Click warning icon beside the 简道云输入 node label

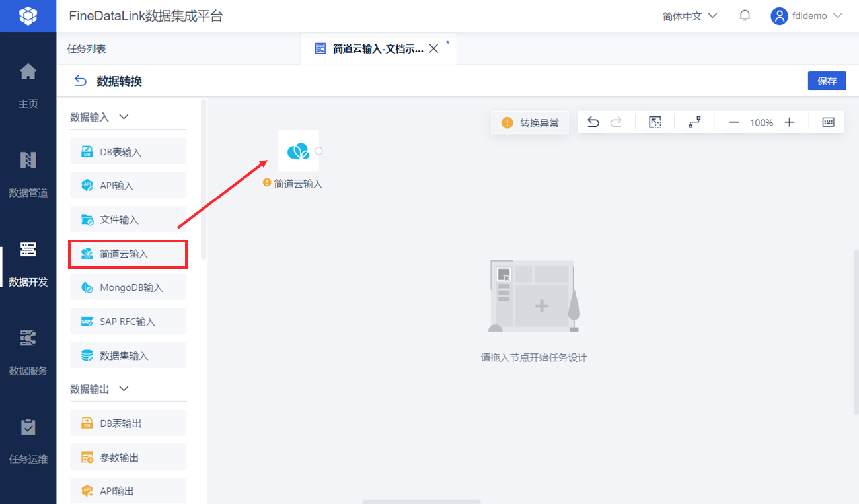[267, 182]
